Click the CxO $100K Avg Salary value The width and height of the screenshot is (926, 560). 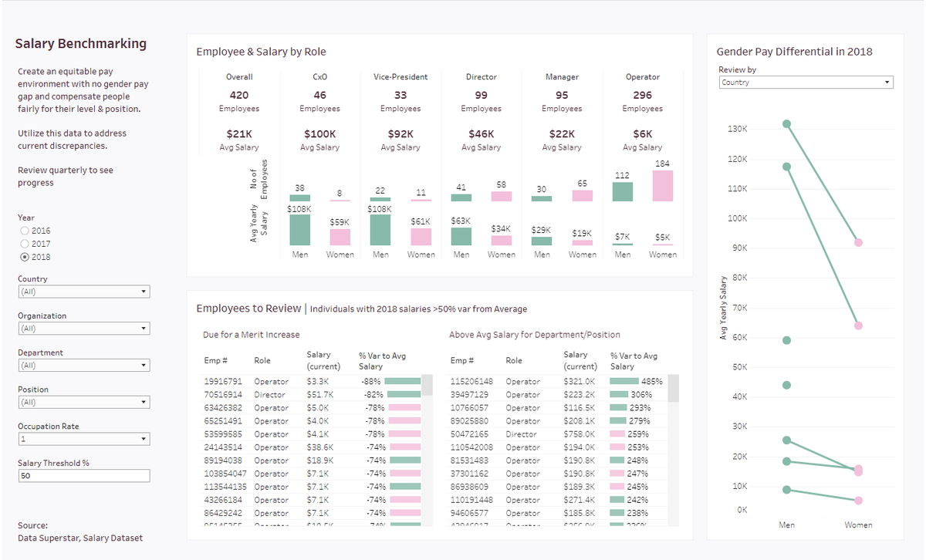(x=319, y=133)
